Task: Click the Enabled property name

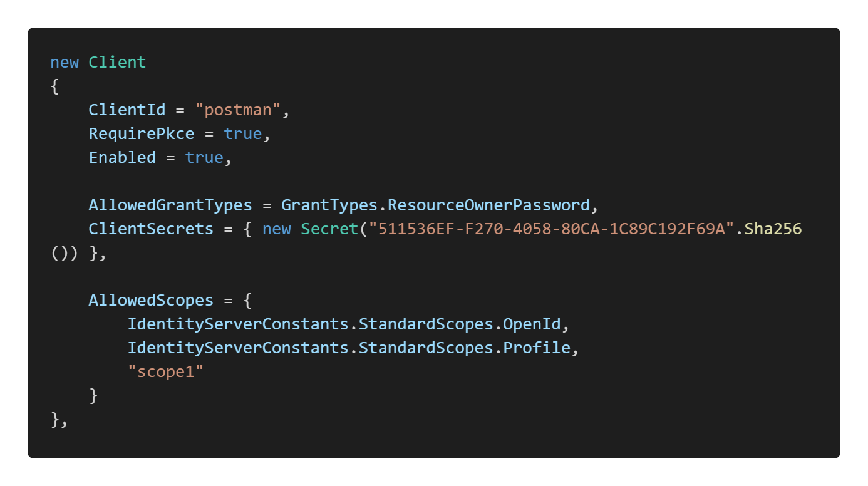Action: 122,157
